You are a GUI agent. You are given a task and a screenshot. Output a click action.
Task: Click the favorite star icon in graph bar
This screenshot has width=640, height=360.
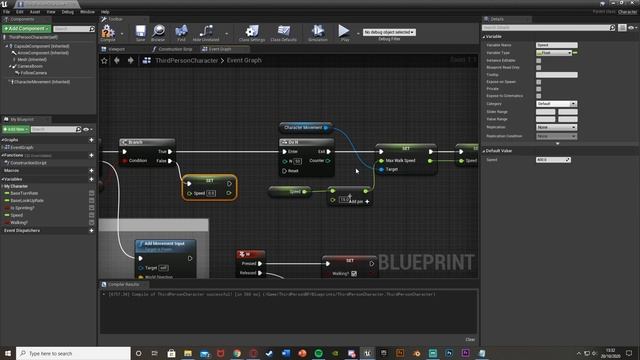click(104, 60)
